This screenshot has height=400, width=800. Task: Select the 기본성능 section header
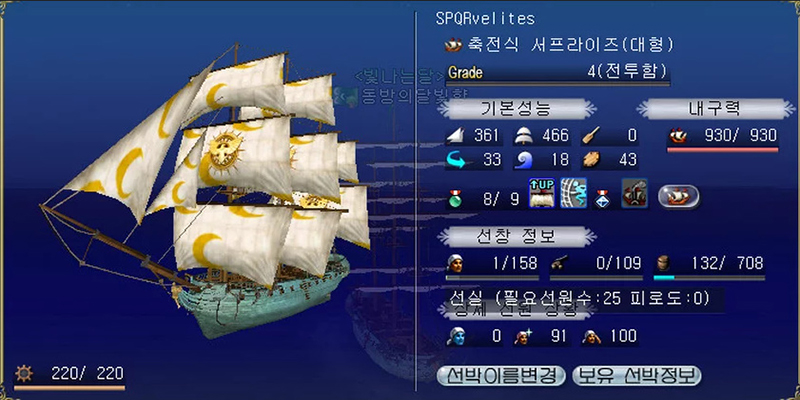[x=516, y=109]
